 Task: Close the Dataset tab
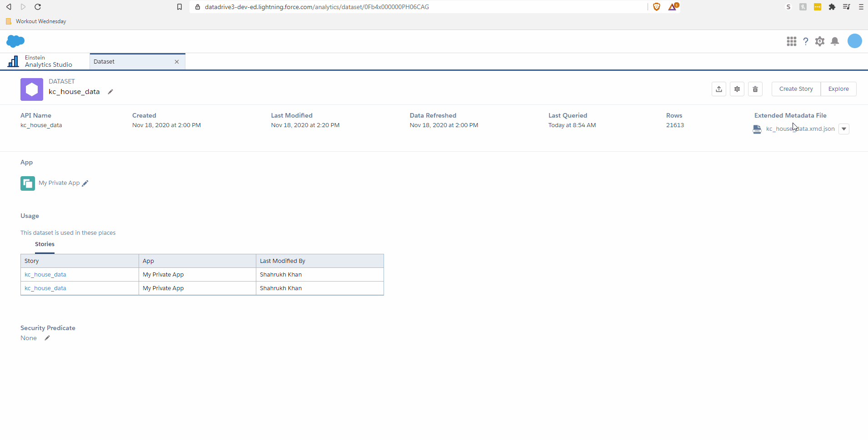pyautogui.click(x=177, y=62)
